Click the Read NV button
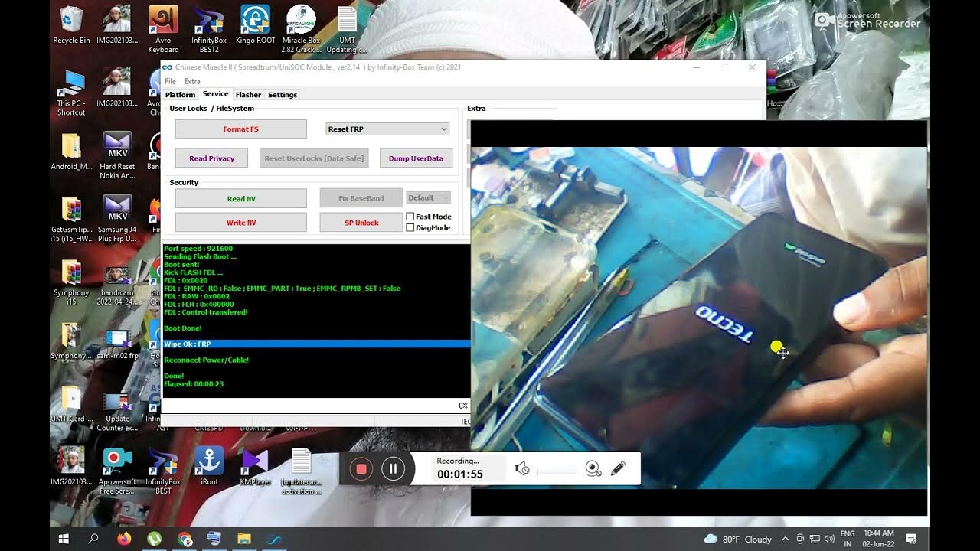 point(240,199)
